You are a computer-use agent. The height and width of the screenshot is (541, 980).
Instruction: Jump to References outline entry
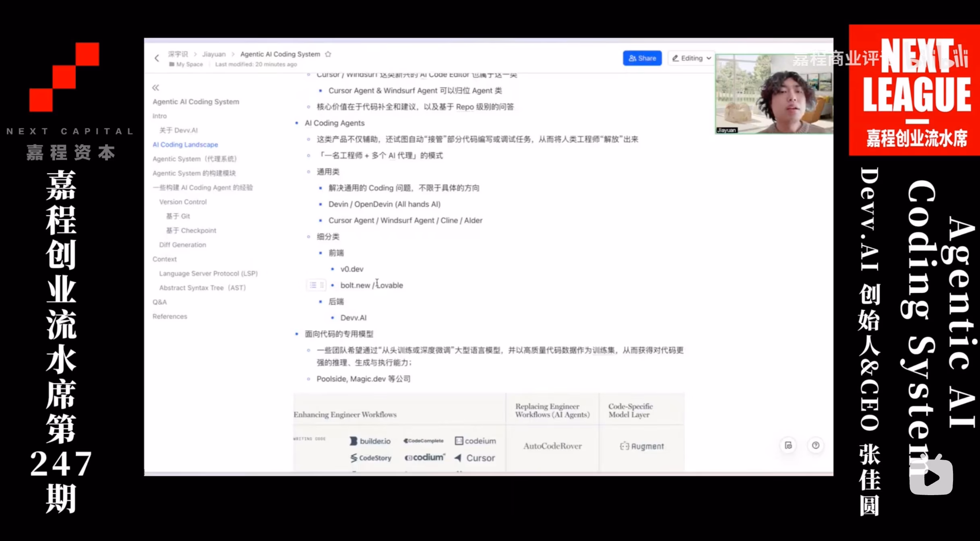[170, 316]
